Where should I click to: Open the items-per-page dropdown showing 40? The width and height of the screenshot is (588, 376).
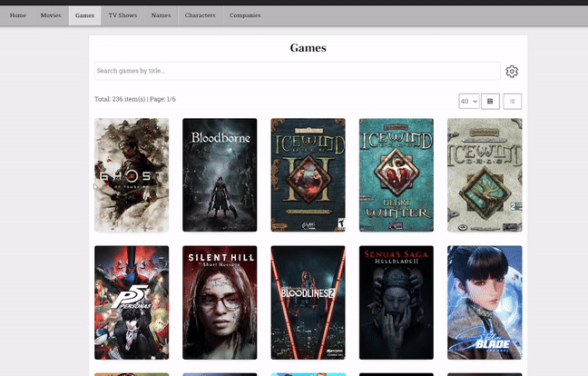pos(469,102)
